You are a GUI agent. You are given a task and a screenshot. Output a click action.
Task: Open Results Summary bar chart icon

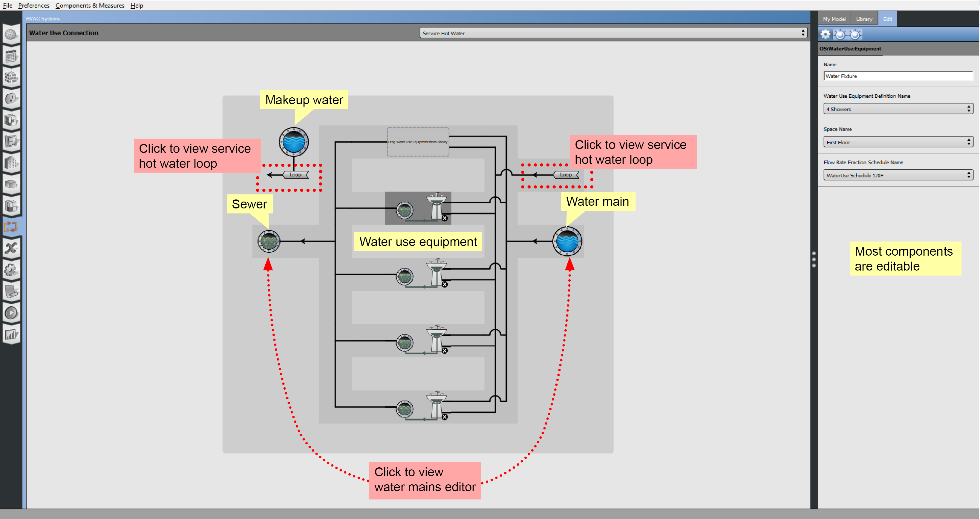(x=11, y=334)
